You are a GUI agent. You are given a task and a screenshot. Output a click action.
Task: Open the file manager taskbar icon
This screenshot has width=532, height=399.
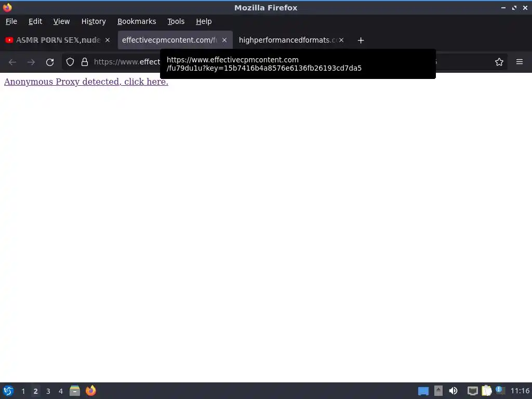coord(75,391)
